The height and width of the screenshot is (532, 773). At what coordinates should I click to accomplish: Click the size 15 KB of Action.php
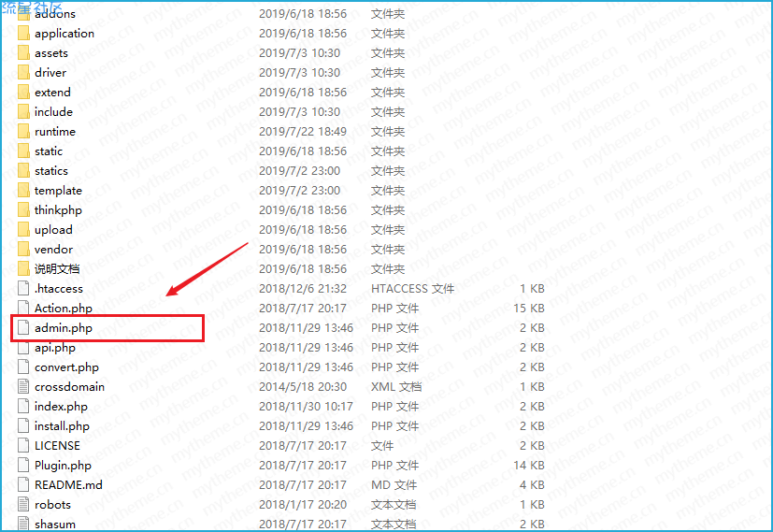[x=529, y=309]
